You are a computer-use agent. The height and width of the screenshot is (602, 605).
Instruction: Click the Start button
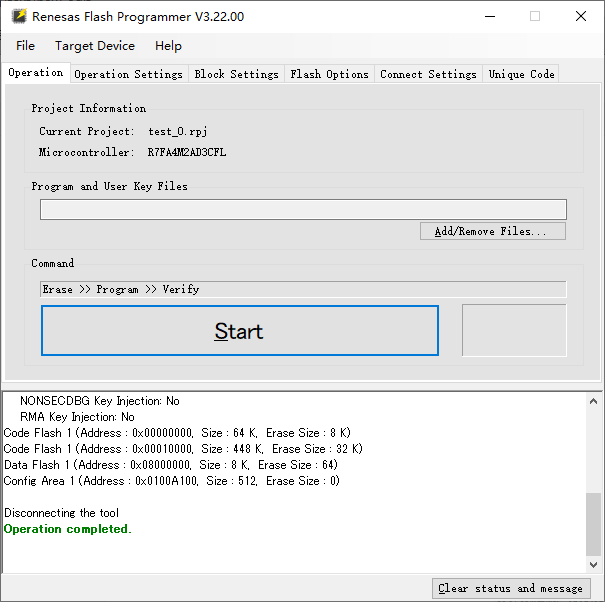[240, 331]
